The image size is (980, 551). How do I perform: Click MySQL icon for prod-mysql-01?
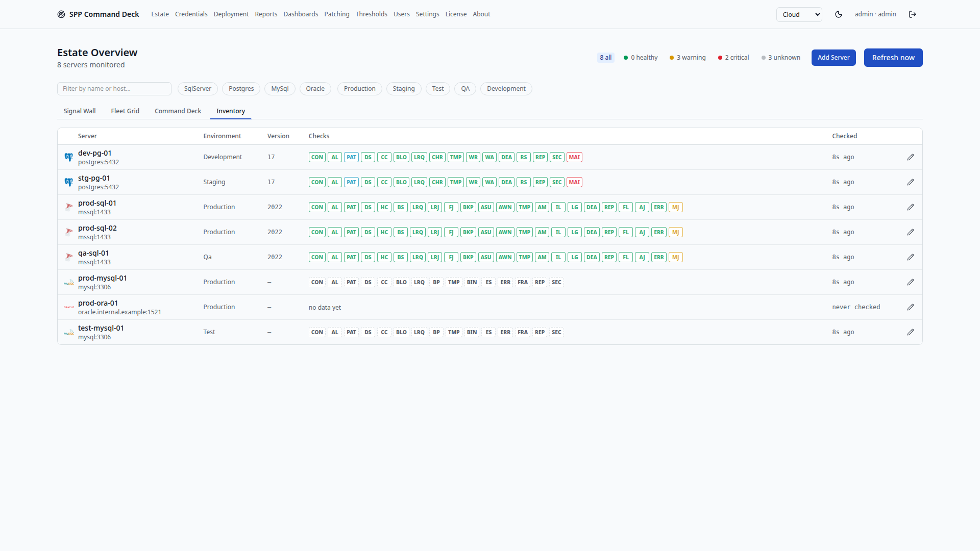tap(69, 282)
